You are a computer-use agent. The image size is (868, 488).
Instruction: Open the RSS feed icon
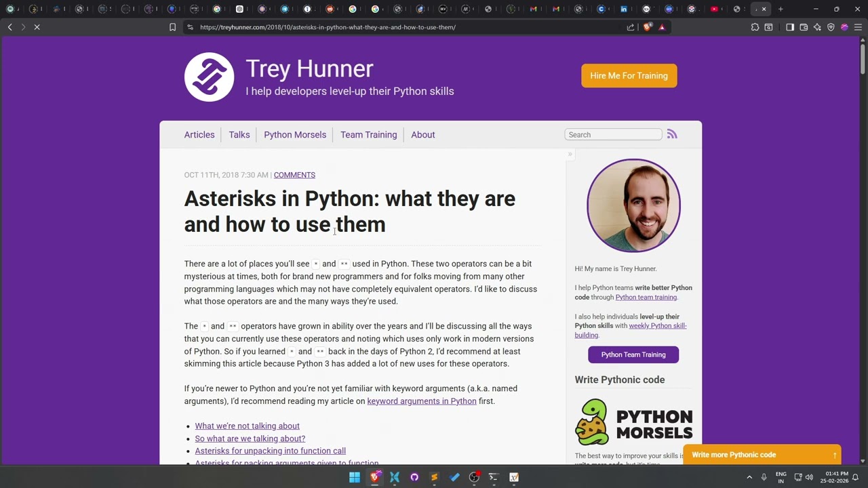click(x=672, y=134)
